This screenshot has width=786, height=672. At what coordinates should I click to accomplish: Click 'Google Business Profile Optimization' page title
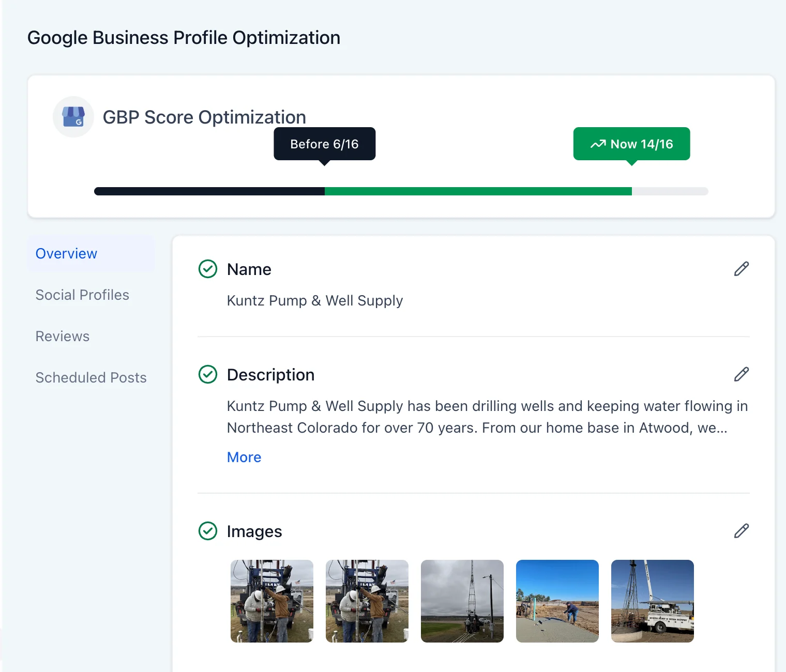[184, 38]
